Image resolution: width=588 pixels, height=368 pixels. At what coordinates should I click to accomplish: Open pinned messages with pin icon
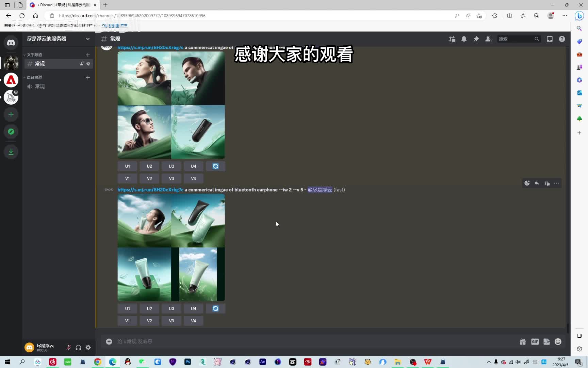[x=476, y=39]
